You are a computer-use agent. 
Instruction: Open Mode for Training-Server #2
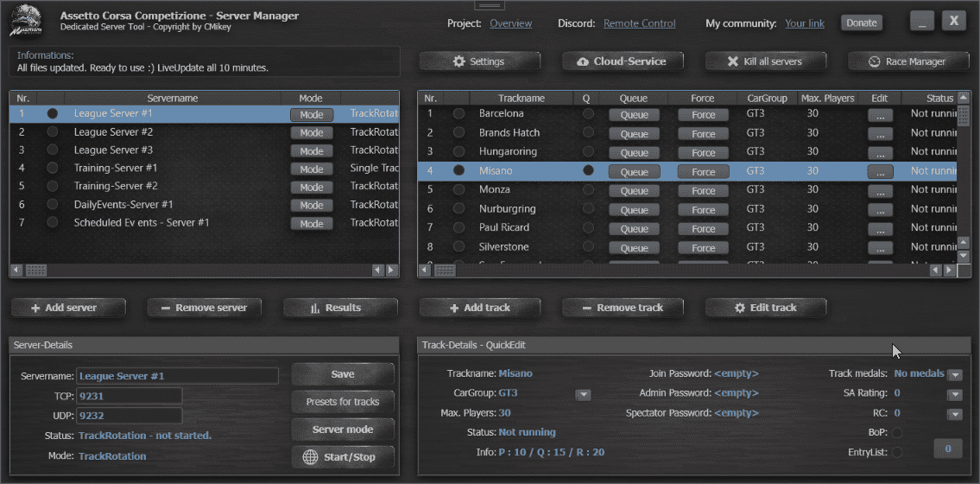point(311,187)
